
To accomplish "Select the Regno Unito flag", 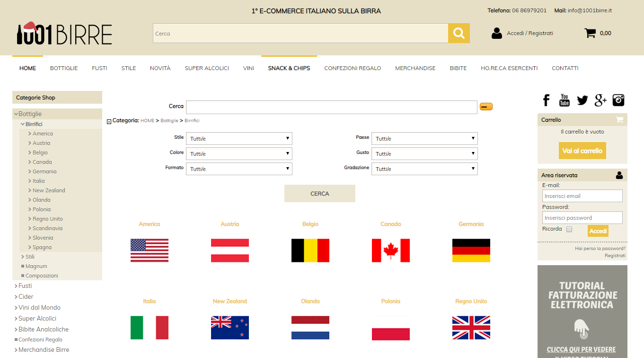I will tap(471, 328).
